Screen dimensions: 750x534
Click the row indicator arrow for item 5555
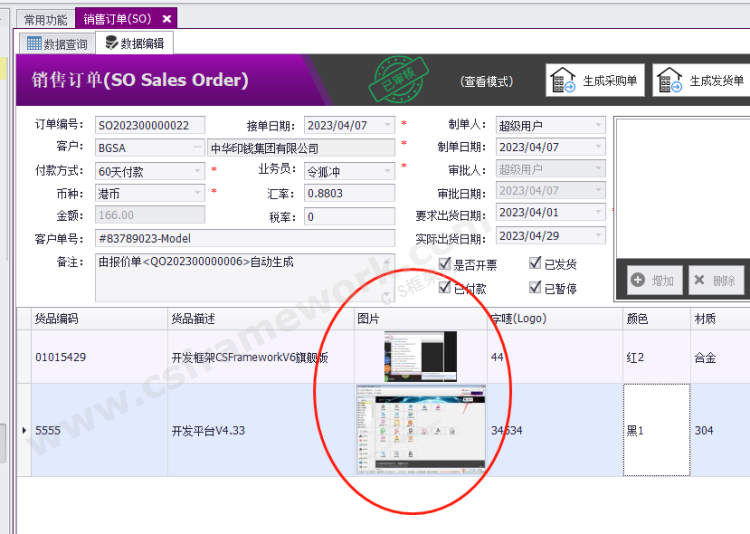pos(24,430)
